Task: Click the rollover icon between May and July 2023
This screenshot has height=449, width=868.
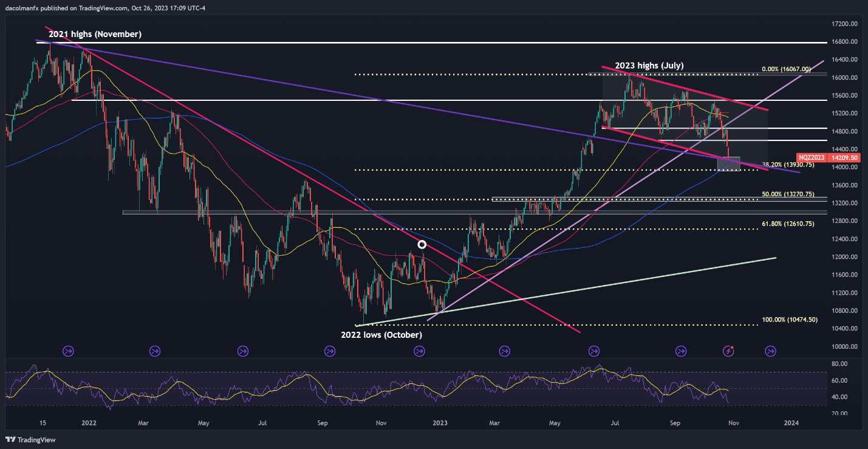Action: tap(594, 351)
